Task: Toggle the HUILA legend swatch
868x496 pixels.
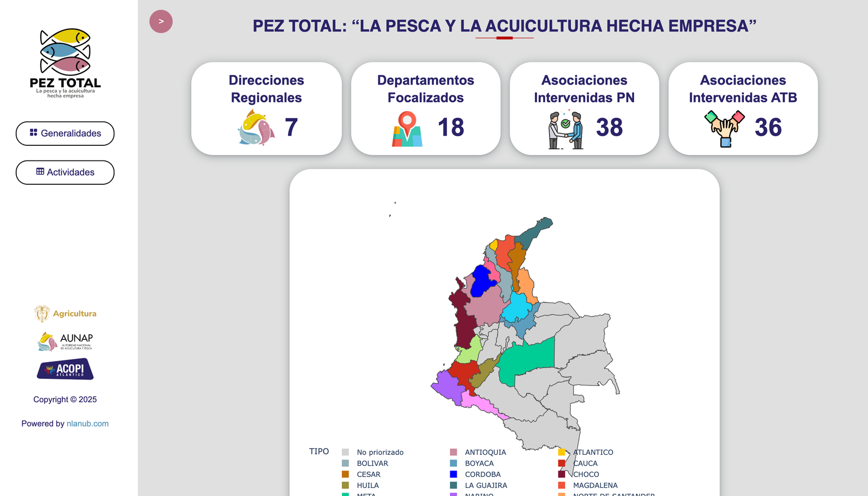Action: 345,486
